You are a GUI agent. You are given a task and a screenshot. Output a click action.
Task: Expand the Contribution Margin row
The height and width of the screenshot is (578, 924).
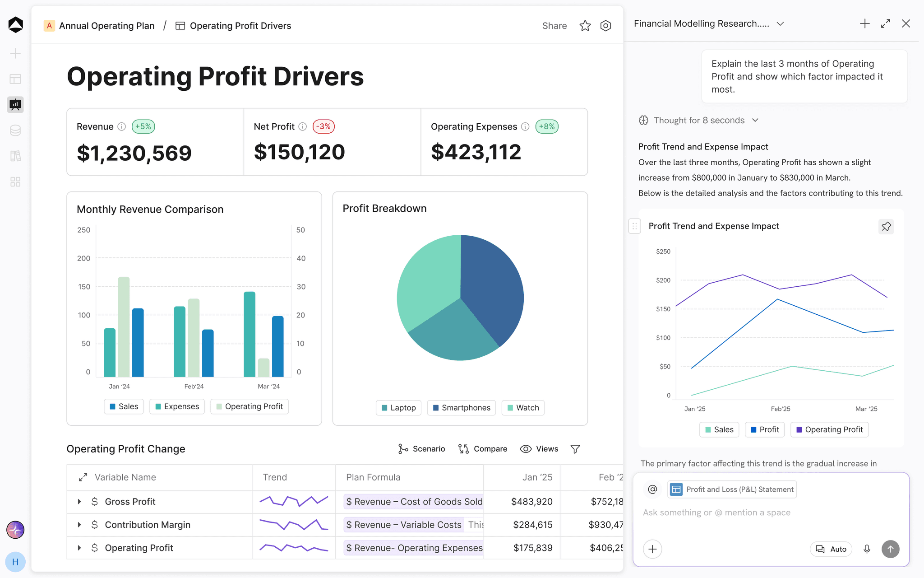(79, 525)
